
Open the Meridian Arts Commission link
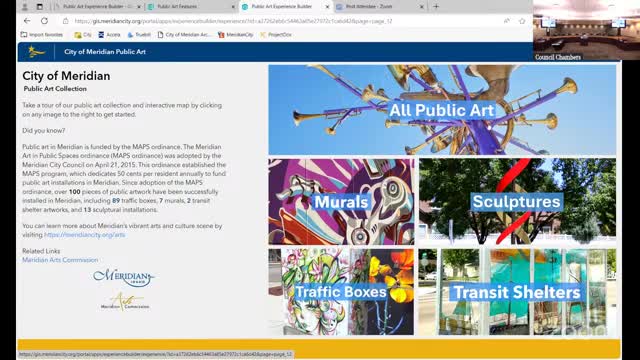[x=60, y=260]
